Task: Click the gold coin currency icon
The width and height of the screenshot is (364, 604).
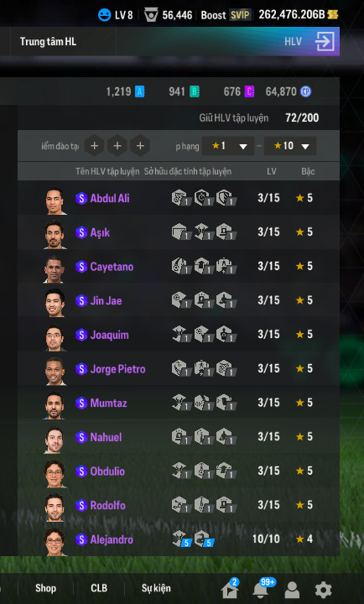Action: [x=332, y=15]
